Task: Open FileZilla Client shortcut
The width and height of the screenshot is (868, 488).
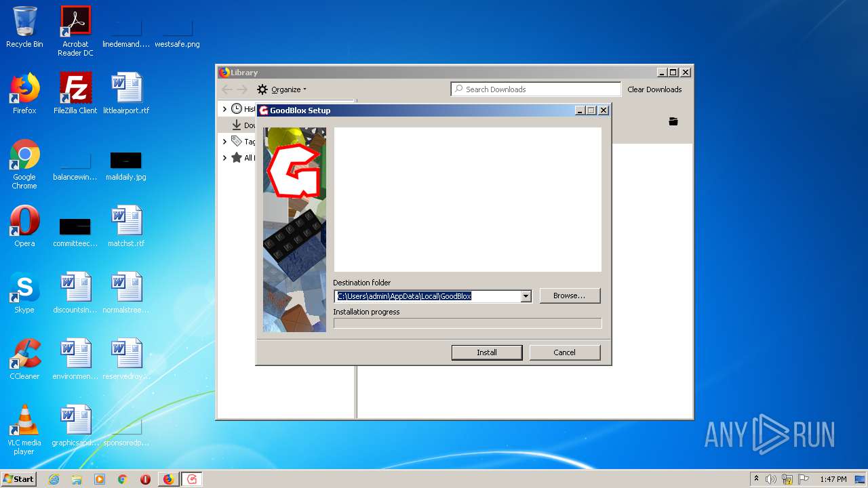Action: coord(75,94)
